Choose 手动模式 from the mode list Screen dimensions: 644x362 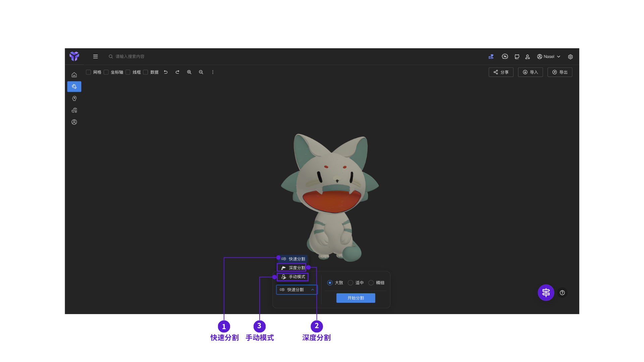click(x=293, y=277)
